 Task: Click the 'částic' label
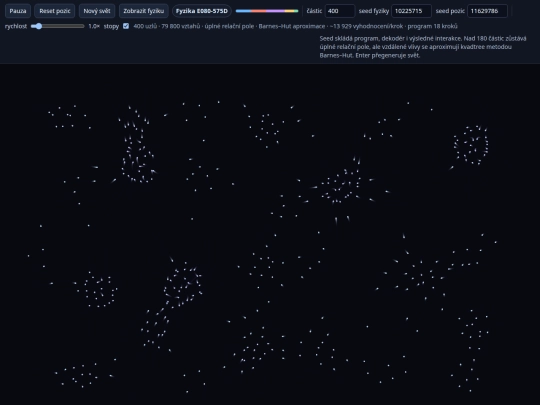[x=314, y=11]
